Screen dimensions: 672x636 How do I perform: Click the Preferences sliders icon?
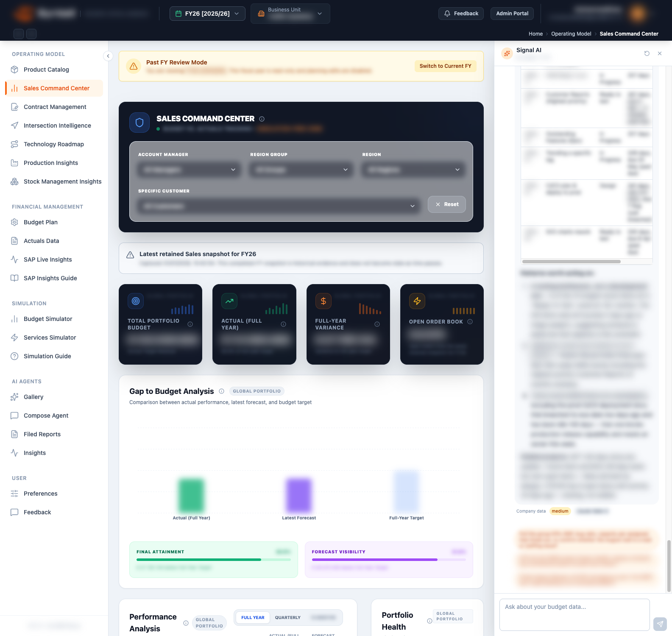14,494
